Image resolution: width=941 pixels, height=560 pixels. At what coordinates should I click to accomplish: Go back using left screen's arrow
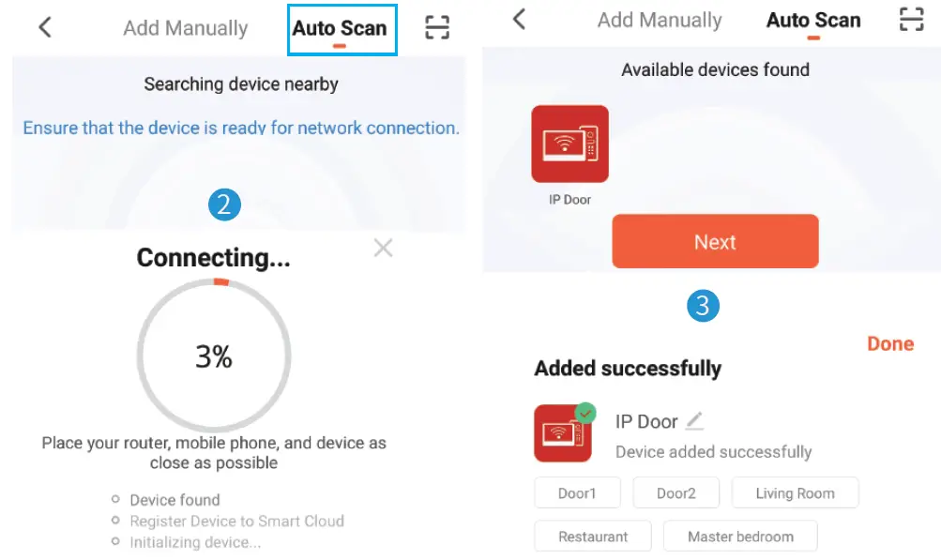(45, 27)
